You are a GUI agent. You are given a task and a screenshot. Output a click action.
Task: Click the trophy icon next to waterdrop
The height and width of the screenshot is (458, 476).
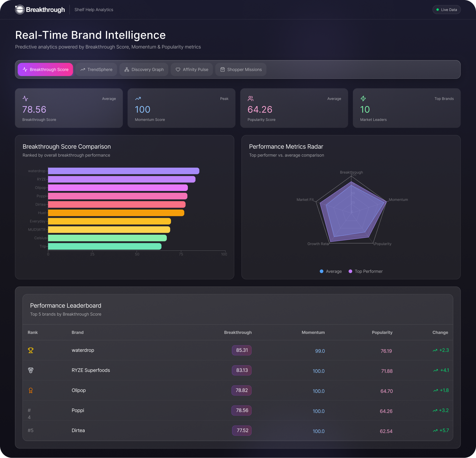[30, 350]
